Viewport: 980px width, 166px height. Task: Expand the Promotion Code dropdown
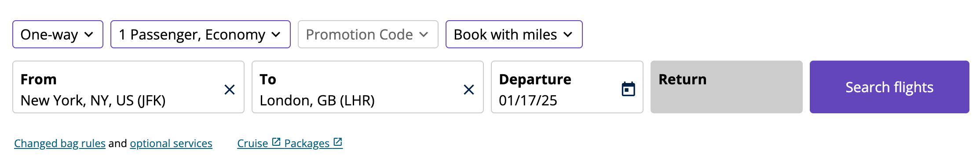[x=368, y=34]
